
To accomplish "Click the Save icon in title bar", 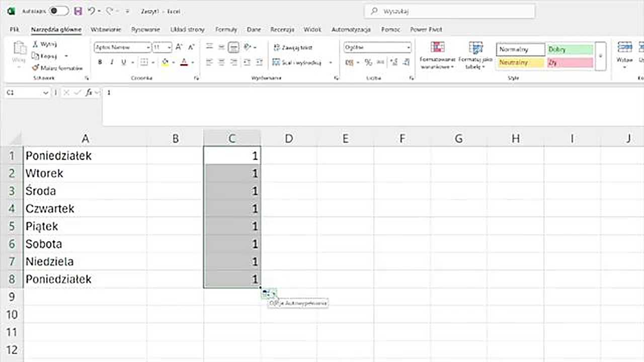I will click(x=78, y=11).
